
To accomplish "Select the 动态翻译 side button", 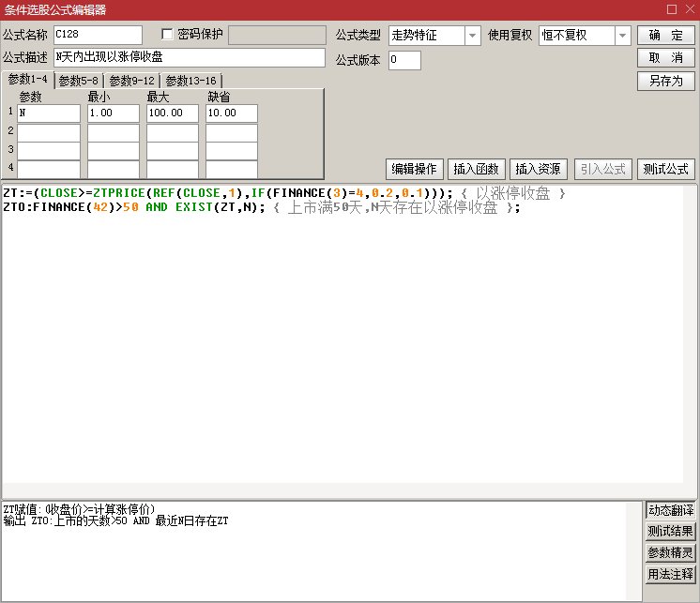I will click(x=671, y=510).
